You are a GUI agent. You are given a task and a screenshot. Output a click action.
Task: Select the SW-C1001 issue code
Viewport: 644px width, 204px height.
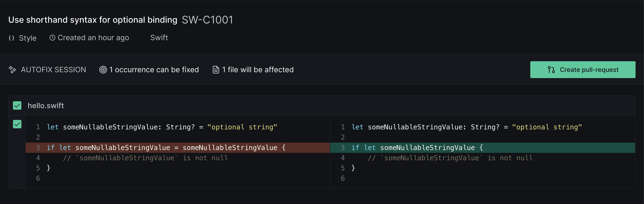[x=208, y=20]
